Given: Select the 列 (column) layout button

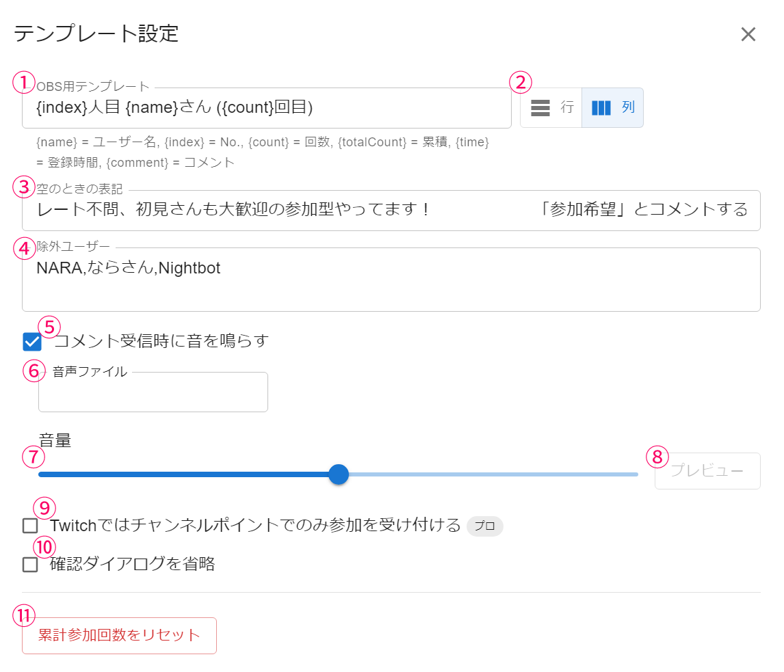Looking at the screenshot, I should click(x=613, y=108).
